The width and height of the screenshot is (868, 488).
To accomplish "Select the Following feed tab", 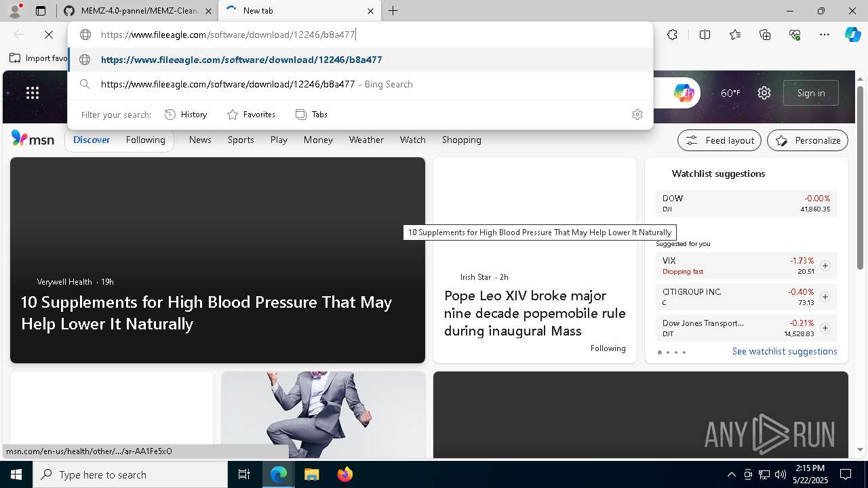I will [x=146, y=140].
